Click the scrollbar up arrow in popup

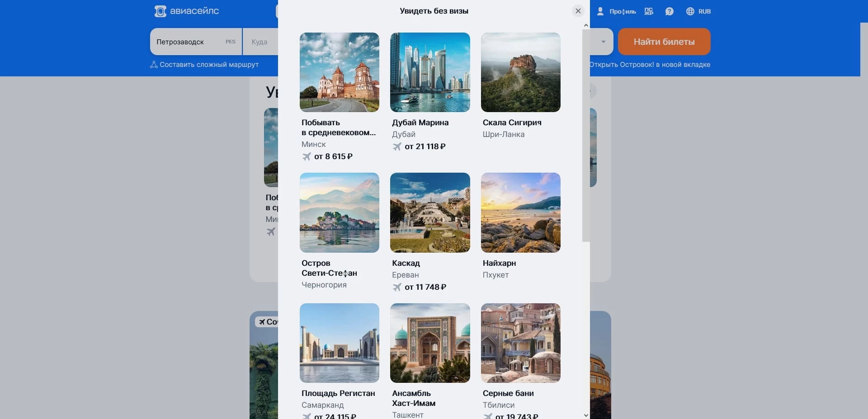tap(586, 25)
